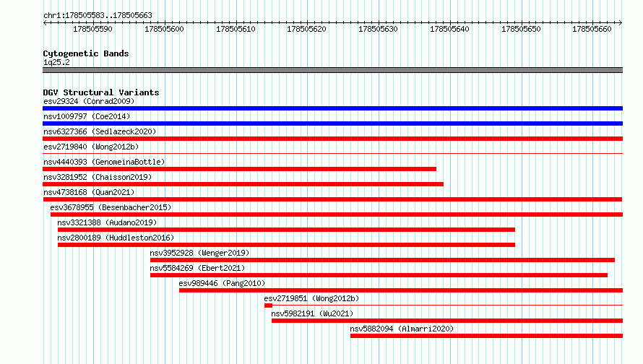Click the small red esv2719851 block
The width and height of the screenshot is (643, 364).
coord(269,305)
